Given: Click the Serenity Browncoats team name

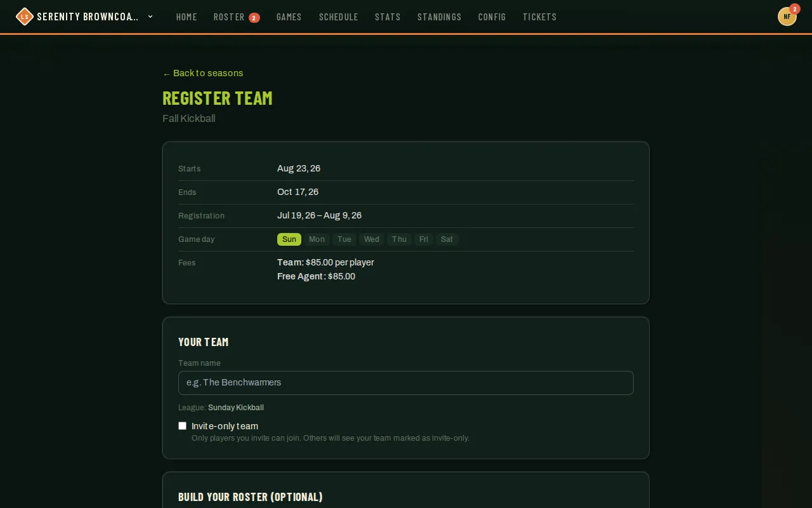Looking at the screenshot, I should [88, 17].
